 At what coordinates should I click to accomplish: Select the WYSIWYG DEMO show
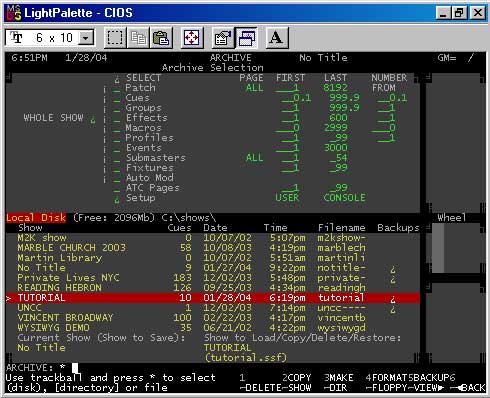coord(212,328)
